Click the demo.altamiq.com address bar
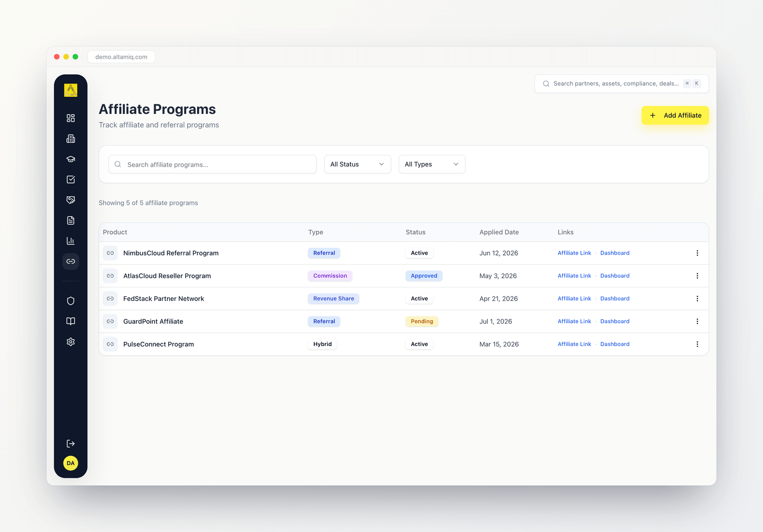 click(x=121, y=57)
